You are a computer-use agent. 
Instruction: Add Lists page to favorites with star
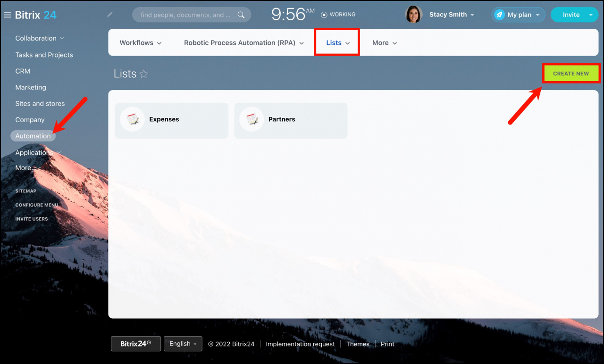click(144, 74)
